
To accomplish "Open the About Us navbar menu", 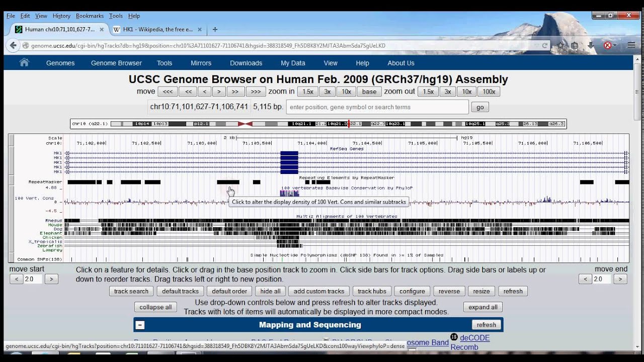I will [401, 63].
